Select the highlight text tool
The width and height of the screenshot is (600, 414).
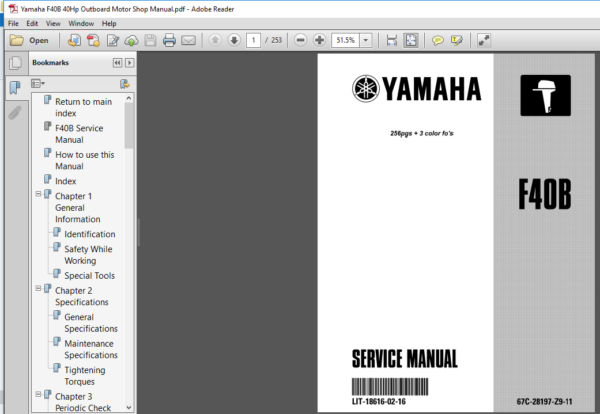[x=457, y=40]
